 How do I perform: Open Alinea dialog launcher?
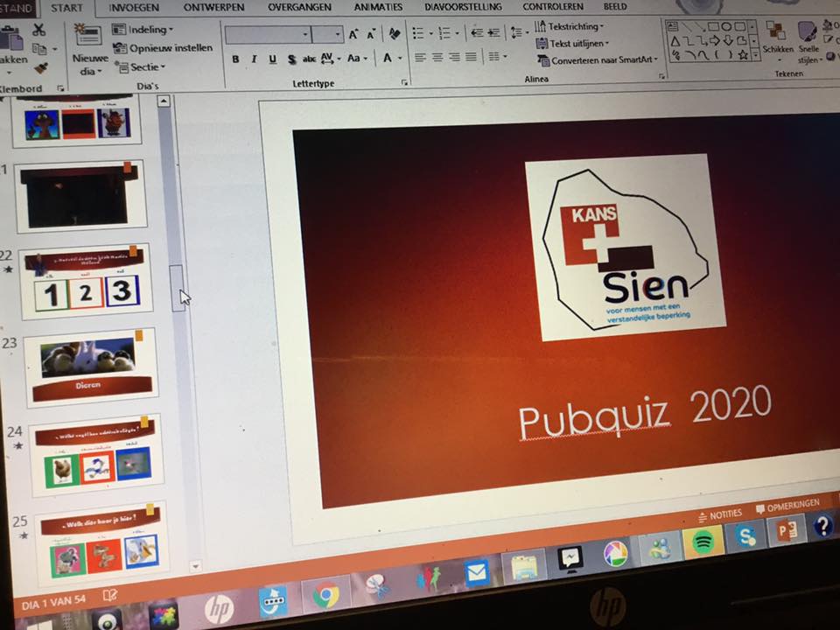(x=662, y=77)
